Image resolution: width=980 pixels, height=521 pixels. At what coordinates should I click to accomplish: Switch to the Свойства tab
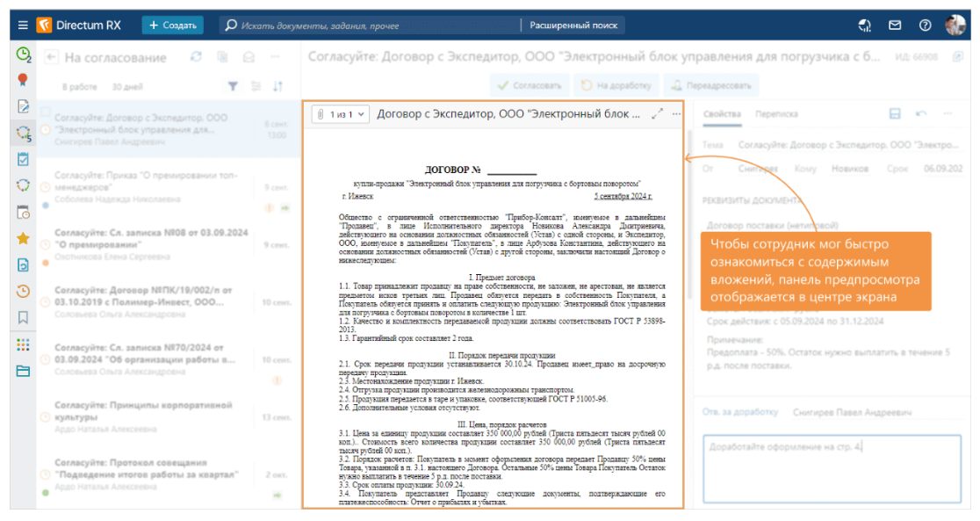coord(722,114)
